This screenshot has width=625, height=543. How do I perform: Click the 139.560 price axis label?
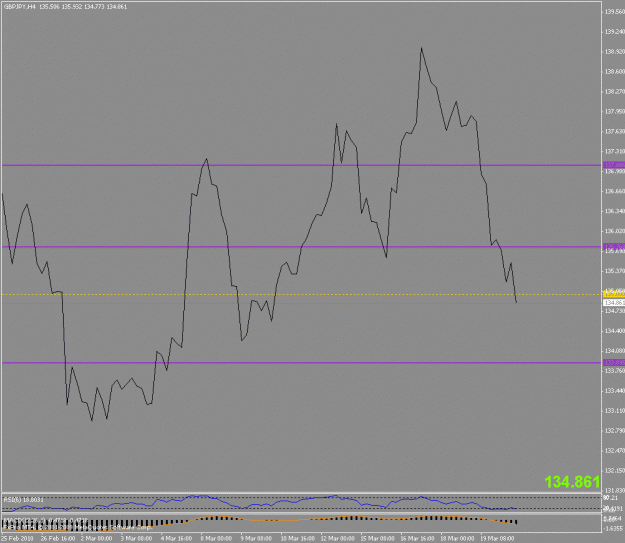[x=615, y=12]
